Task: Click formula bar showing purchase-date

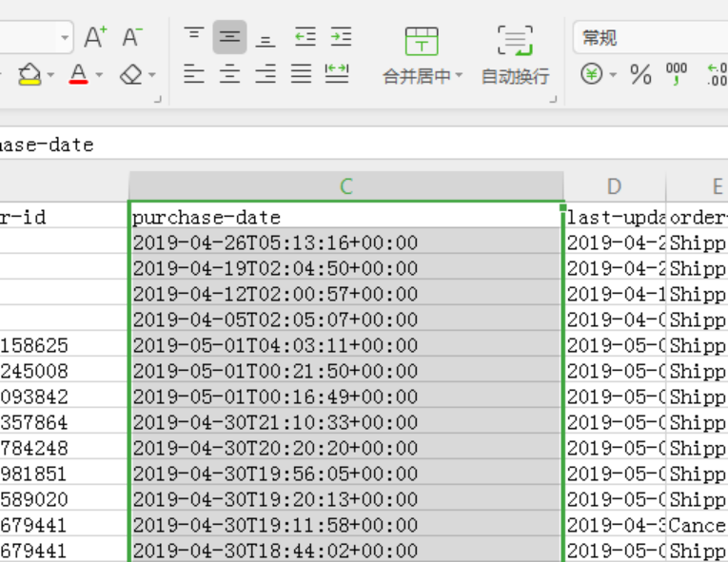Action: [x=364, y=145]
